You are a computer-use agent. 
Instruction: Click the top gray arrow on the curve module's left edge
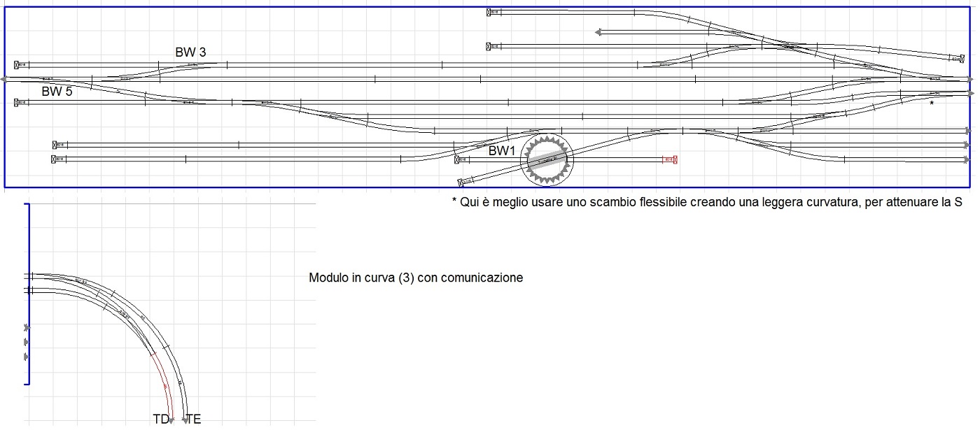point(27,327)
